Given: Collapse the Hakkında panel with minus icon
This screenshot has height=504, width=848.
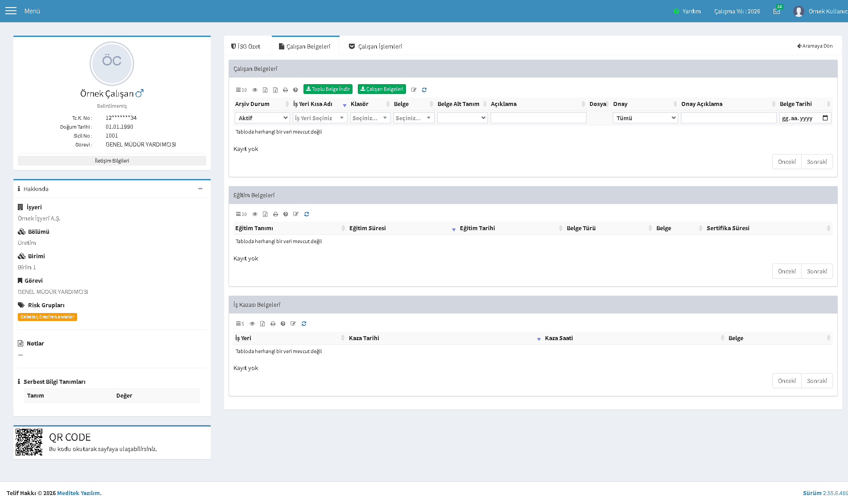Looking at the screenshot, I should point(201,189).
